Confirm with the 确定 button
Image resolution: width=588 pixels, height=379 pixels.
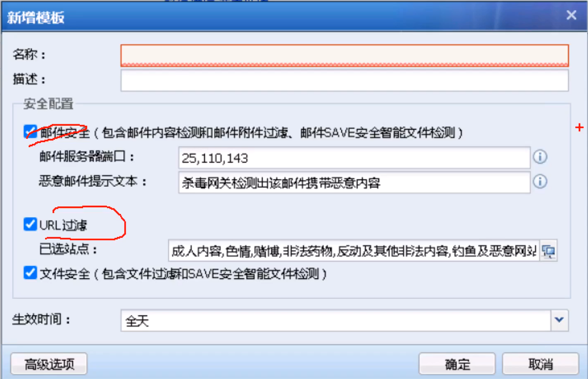[457, 364]
